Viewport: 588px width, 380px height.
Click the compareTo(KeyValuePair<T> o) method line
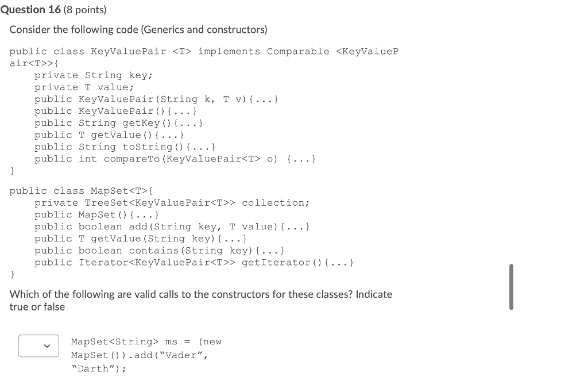point(175,159)
